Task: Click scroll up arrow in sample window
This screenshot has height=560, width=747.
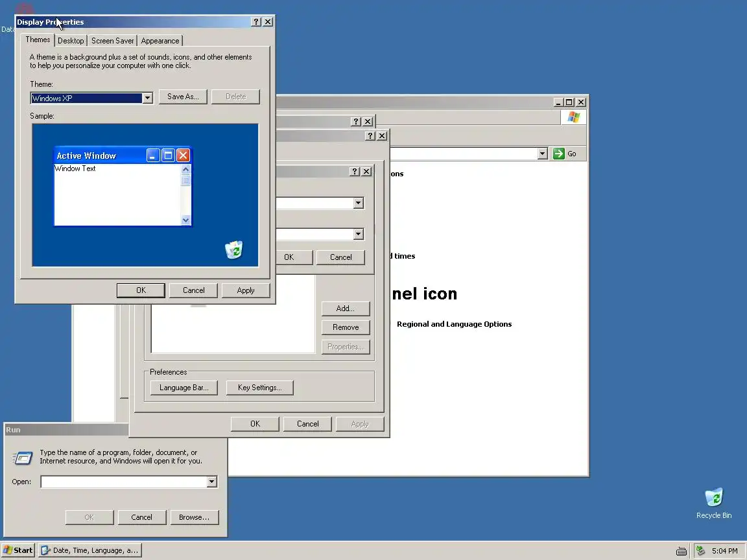Action: [x=186, y=170]
